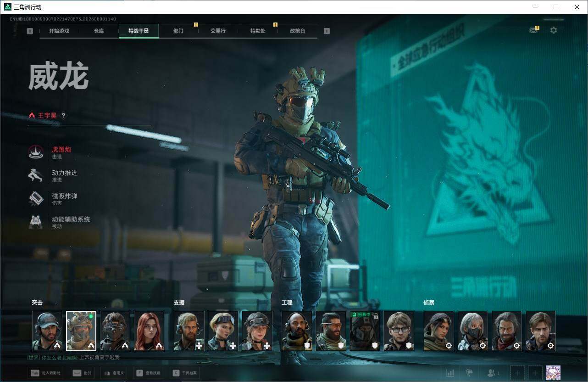This screenshot has height=382, width=588.
Task: Open the bar chart statistics icon
Action: coord(450,373)
